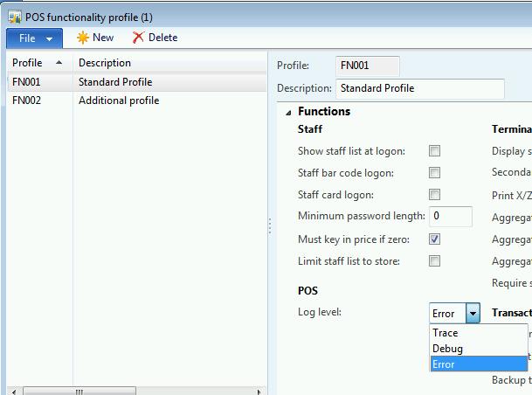The height and width of the screenshot is (395, 532).
Task: Pick Error option in Log level list
Action: click(444, 364)
